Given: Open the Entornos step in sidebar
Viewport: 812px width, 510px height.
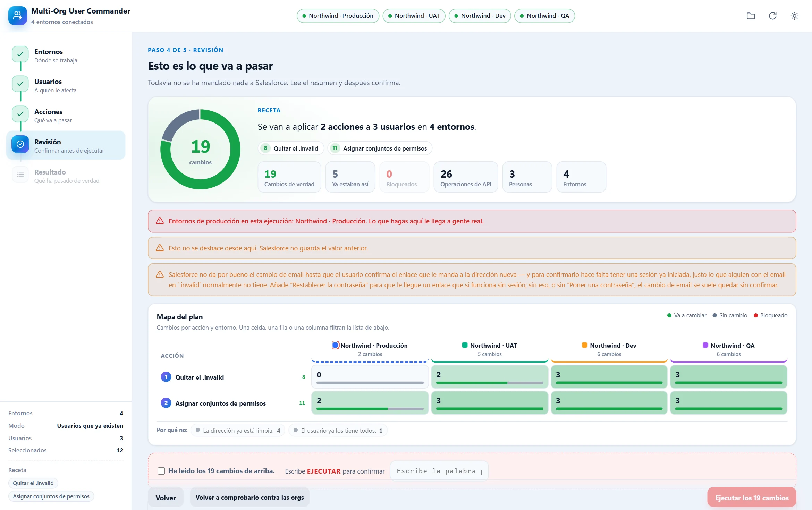Looking at the screenshot, I should point(66,56).
